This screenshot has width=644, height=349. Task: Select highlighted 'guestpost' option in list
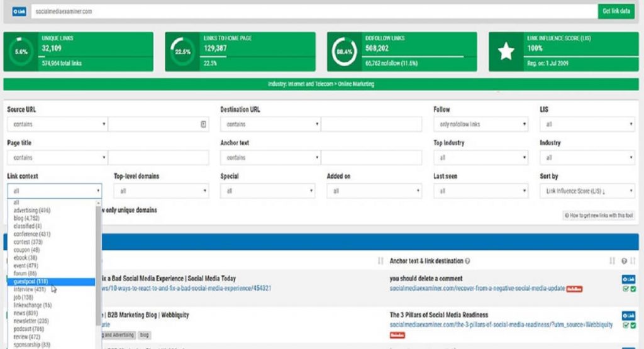[x=52, y=282]
